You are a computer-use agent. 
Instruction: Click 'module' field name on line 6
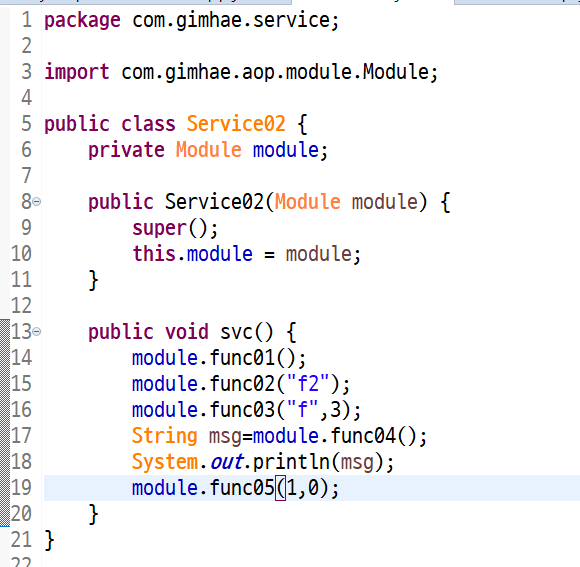[286, 150]
